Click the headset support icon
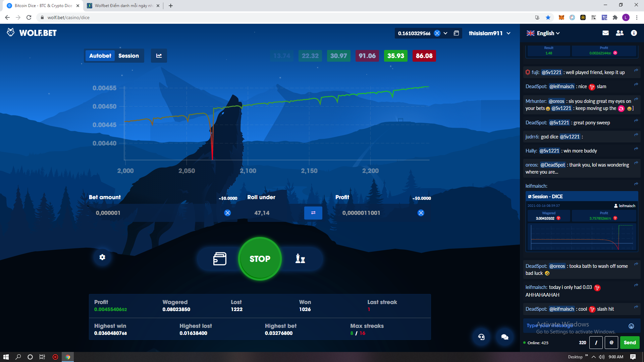Image resolution: width=644 pixels, height=362 pixels. (x=481, y=337)
